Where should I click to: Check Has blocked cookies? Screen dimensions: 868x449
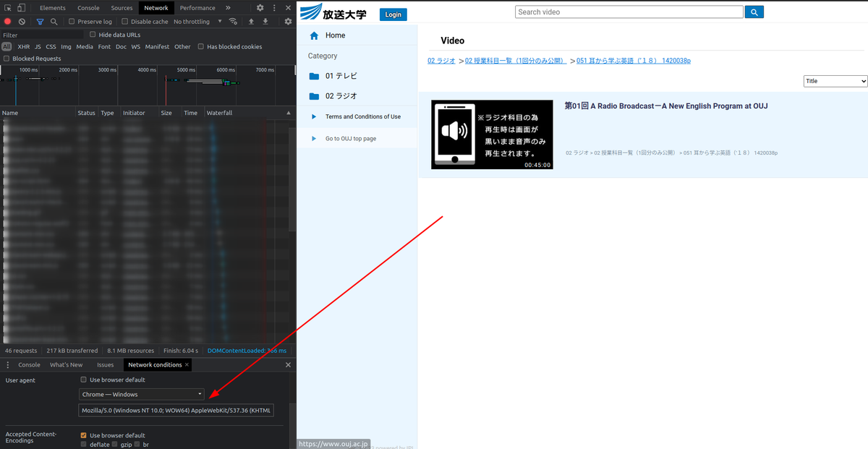[201, 47]
